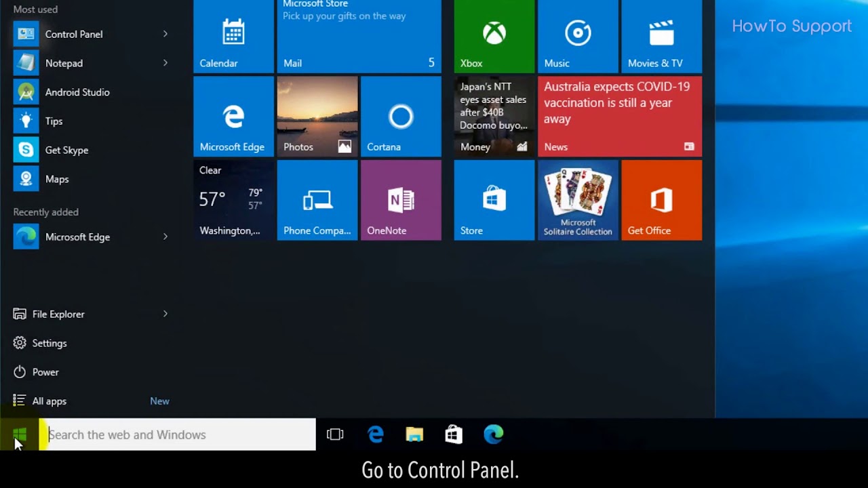868x488 pixels.
Task: Expand Notepad jump list arrow
Action: (x=165, y=63)
